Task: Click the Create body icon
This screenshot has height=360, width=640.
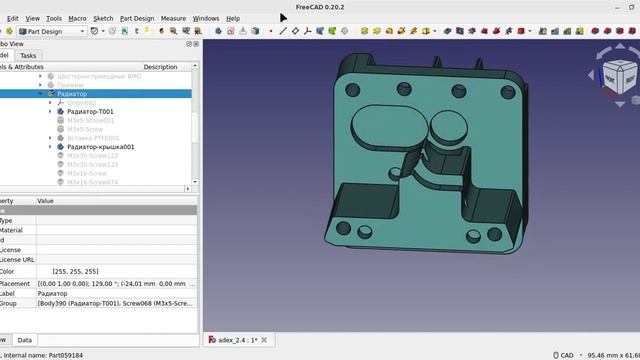Action: pyautogui.click(x=218, y=31)
